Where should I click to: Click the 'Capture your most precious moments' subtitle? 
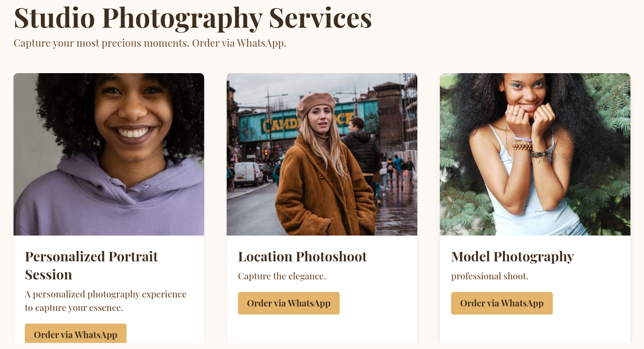(x=150, y=43)
